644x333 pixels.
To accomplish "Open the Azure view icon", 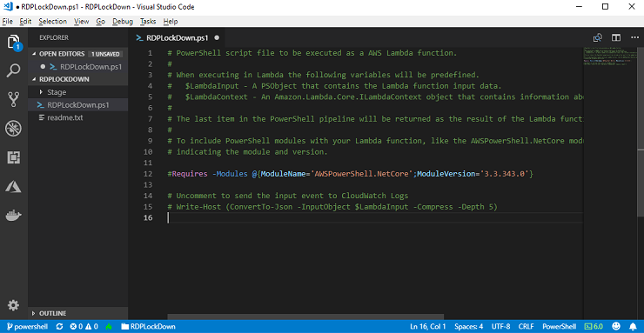I will coord(14,187).
